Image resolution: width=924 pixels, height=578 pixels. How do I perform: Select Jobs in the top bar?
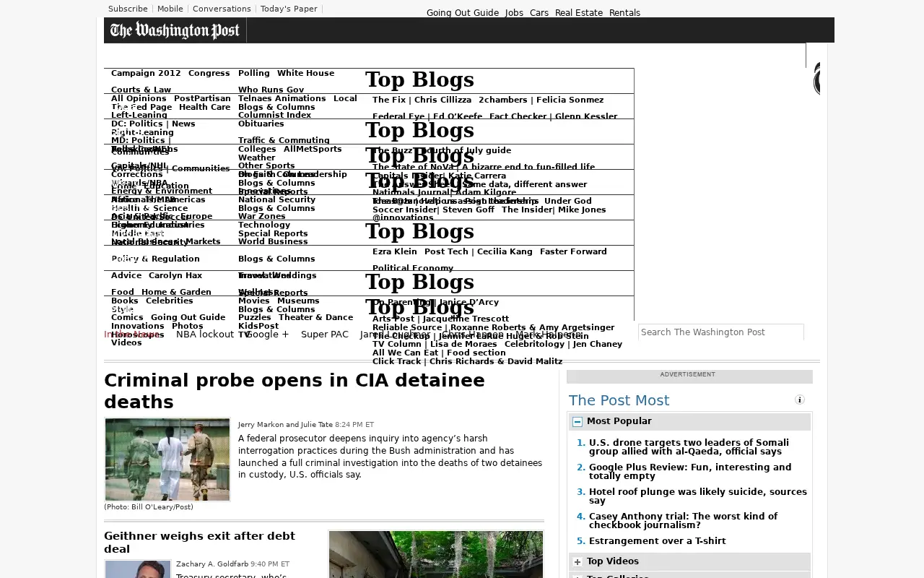pos(514,13)
